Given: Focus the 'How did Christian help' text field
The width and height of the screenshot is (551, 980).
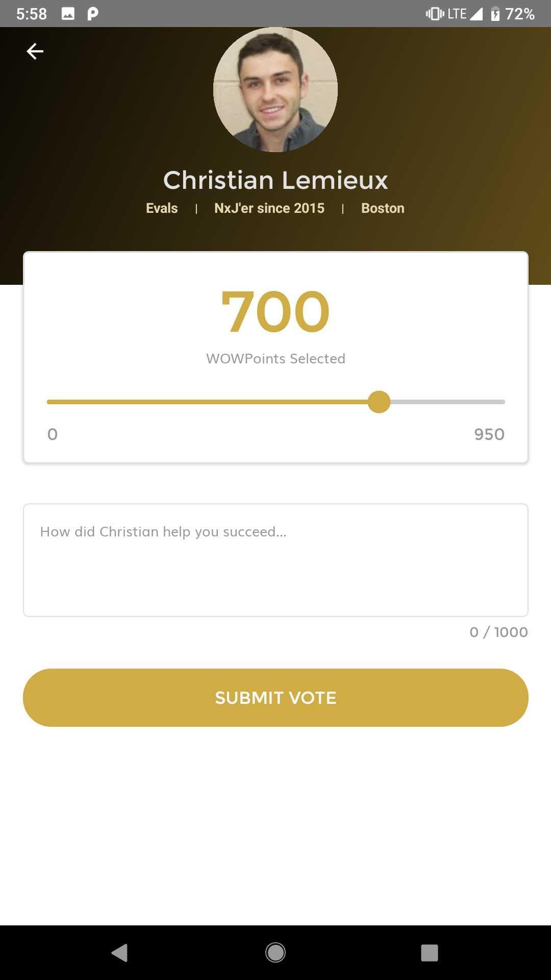Looking at the screenshot, I should [275, 560].
